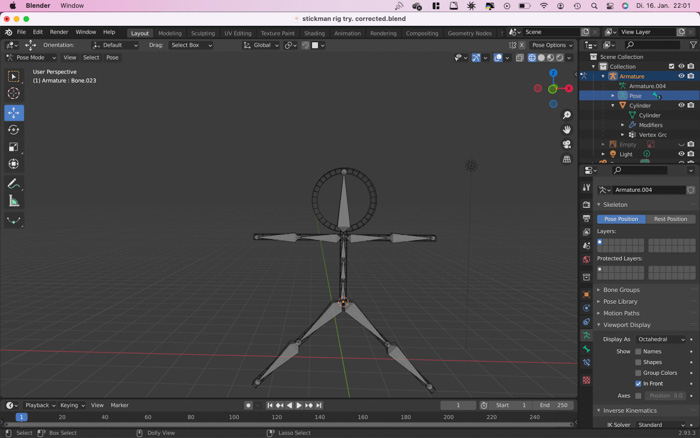Choose the Annotate pencil tool

click(14, 184)
